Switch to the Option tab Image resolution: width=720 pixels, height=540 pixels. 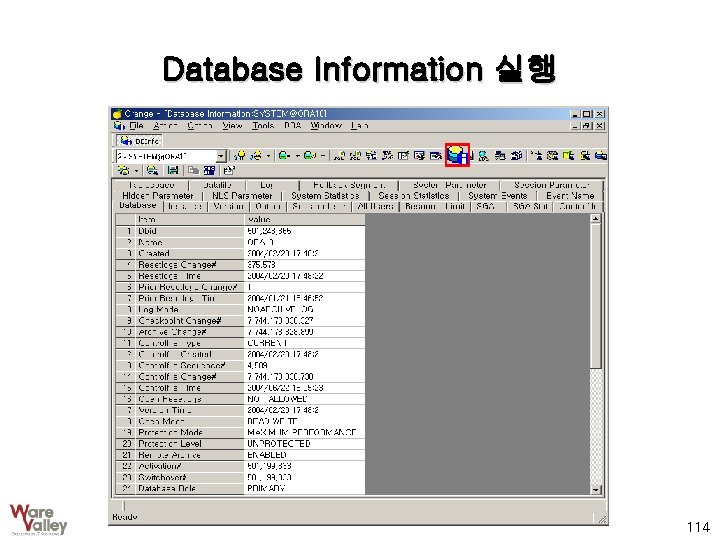(x=268, y=207)
